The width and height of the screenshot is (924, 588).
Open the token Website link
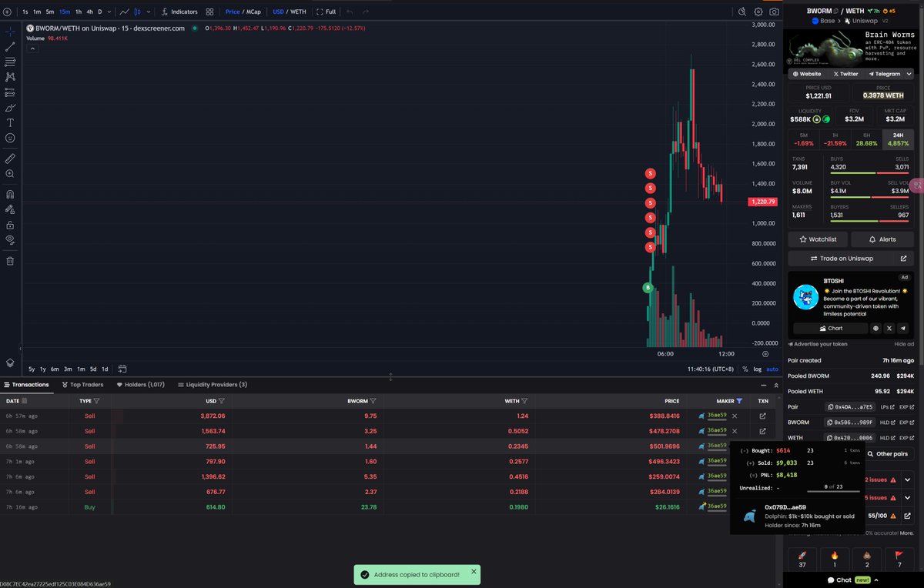807,74
